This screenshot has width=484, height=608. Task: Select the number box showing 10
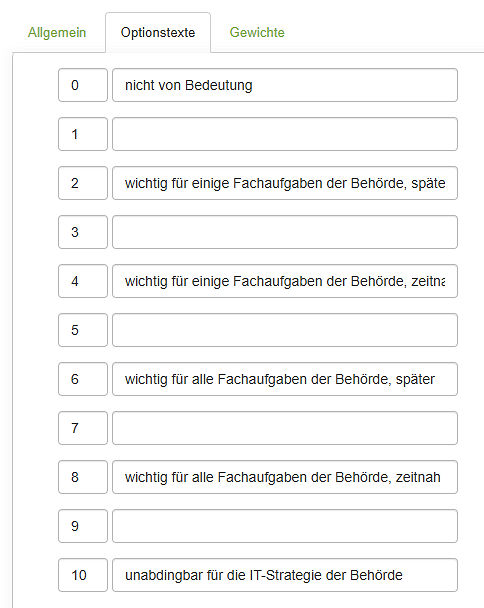point(83,575)
